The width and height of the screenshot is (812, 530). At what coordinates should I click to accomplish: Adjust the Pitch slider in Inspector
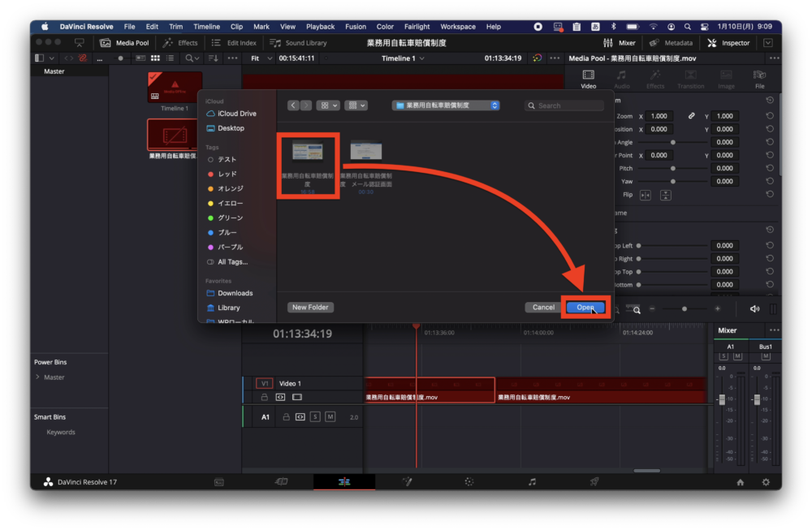(672, 168)
